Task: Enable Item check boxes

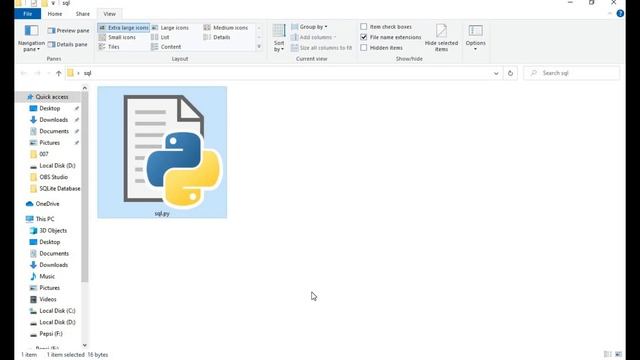Action: 364,27
